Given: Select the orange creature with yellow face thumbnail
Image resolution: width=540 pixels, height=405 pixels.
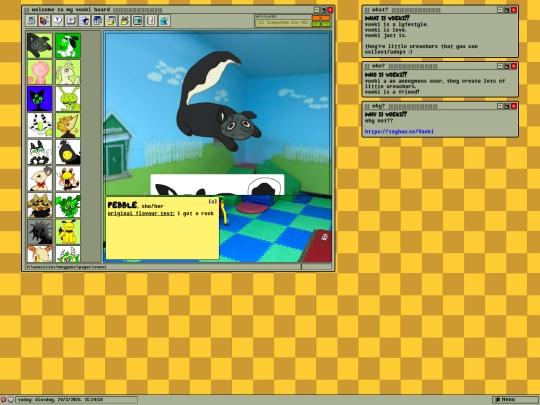Looking at the screenshot, I should pos(68,179).
